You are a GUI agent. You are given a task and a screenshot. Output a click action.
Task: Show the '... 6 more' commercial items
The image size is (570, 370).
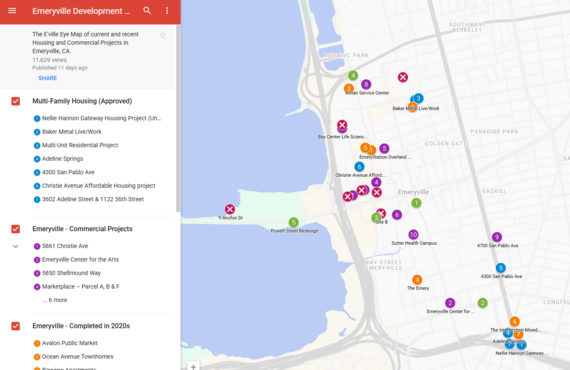click(x=55, y=300)
